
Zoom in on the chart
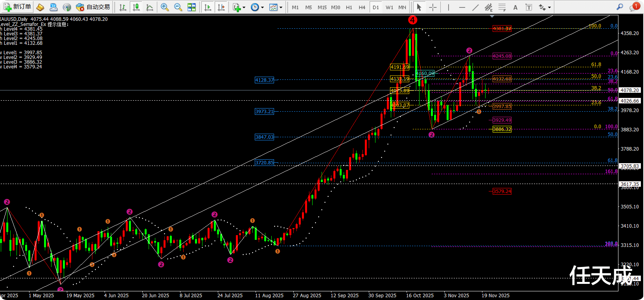tap(165, 7)
